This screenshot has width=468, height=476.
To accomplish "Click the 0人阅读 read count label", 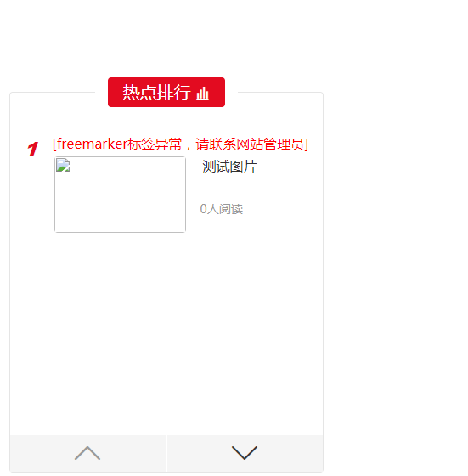I will (222, 209).
